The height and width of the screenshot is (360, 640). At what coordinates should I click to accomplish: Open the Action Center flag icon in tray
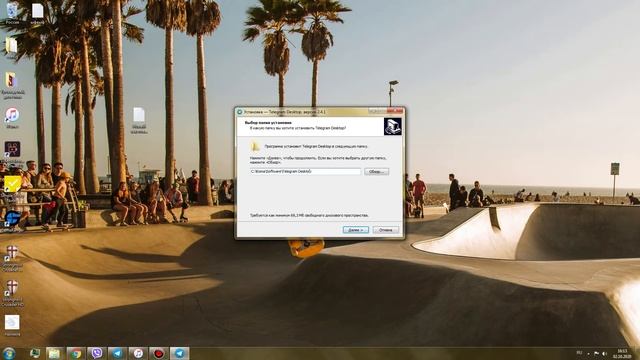click(596, 353)
